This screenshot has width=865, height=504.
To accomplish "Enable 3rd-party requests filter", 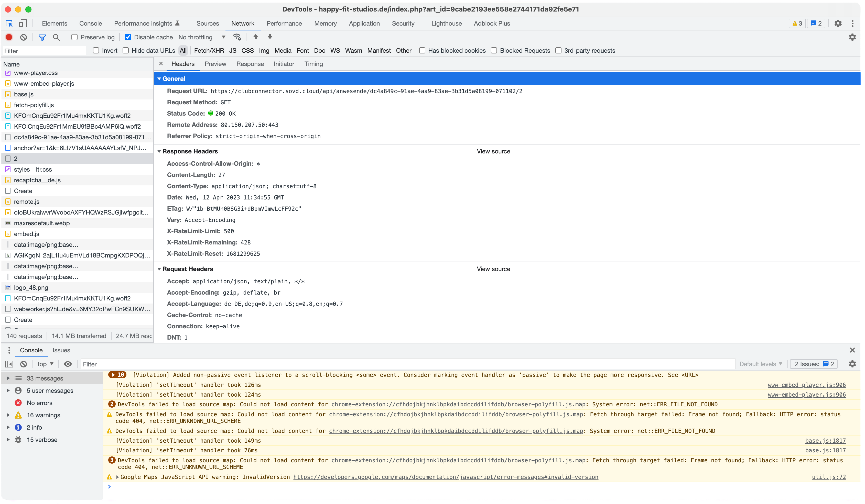I will click(x=558, y=50).
